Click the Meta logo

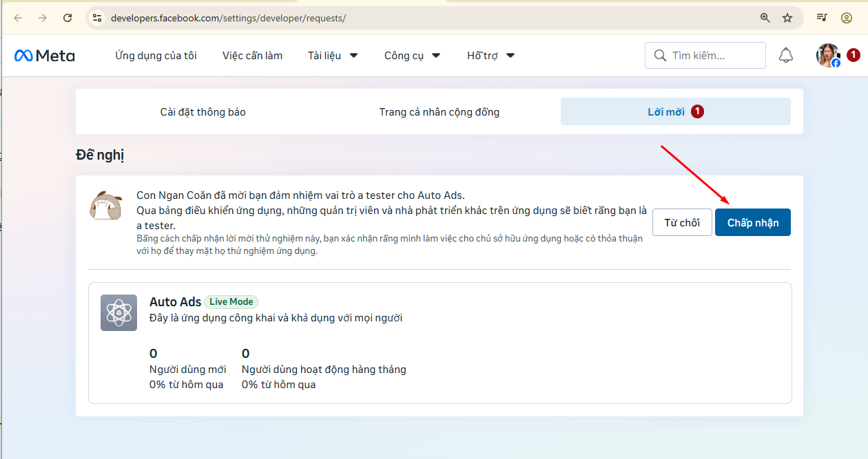coord(45,56)
